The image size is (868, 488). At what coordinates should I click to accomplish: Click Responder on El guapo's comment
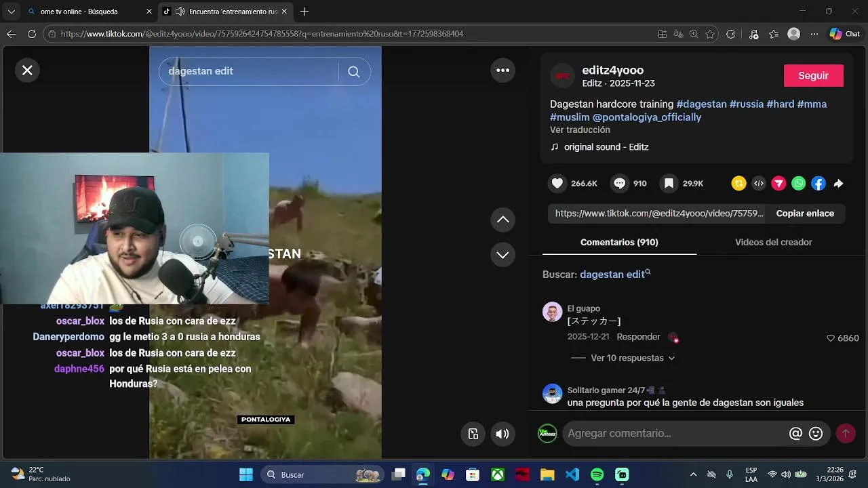pos(638,337)
